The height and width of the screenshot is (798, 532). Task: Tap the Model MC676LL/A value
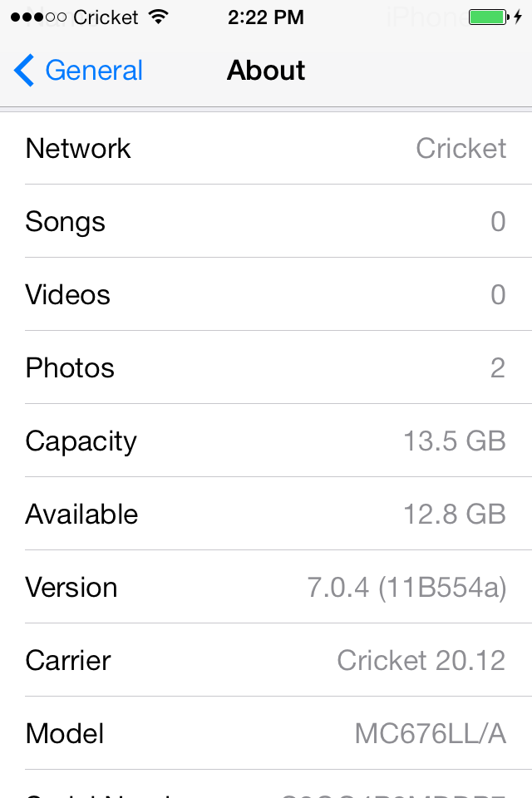pyautogui.click(x=430, y=733)
